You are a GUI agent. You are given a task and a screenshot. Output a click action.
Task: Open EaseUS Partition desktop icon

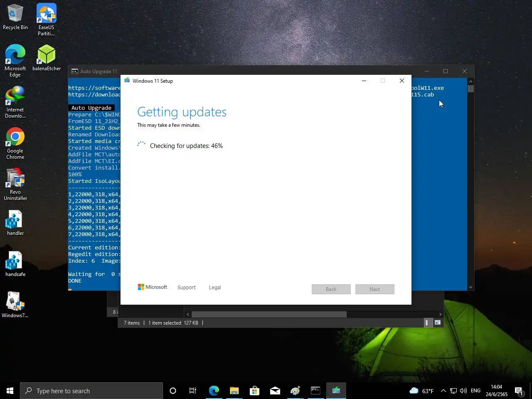tap(46, 20)
